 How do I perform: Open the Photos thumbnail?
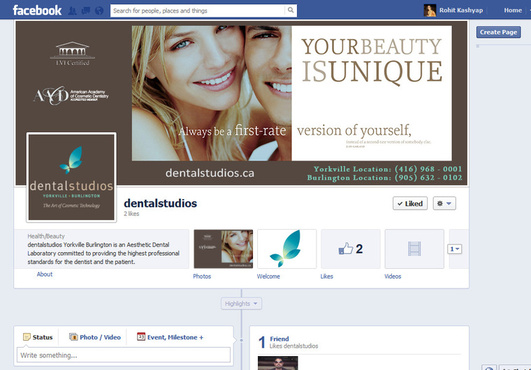pyautogui.click(x=223, y=249)
